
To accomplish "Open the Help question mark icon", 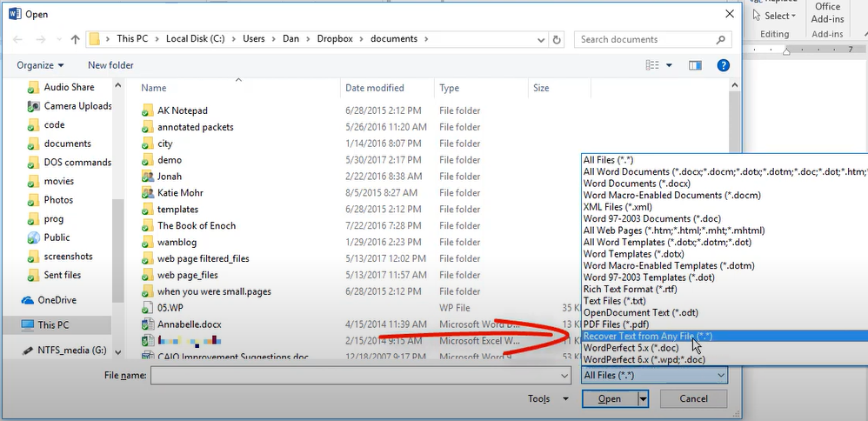I will click(x=723, y=65).
